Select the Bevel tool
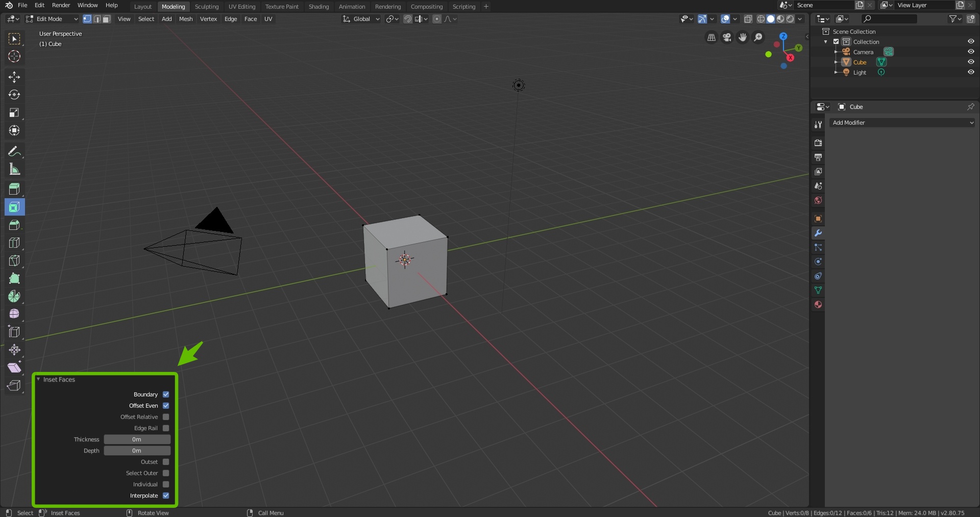 click(14, 225)
